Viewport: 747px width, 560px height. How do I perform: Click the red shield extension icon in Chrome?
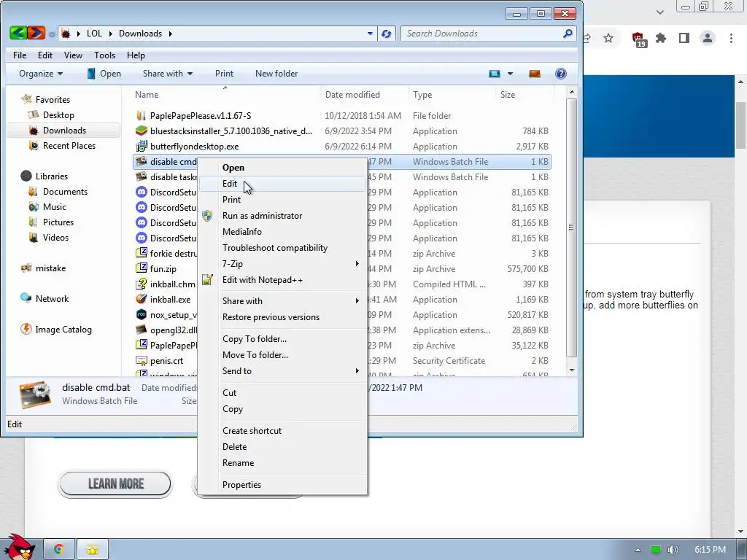pyautogui.click(x=639, y=39)
